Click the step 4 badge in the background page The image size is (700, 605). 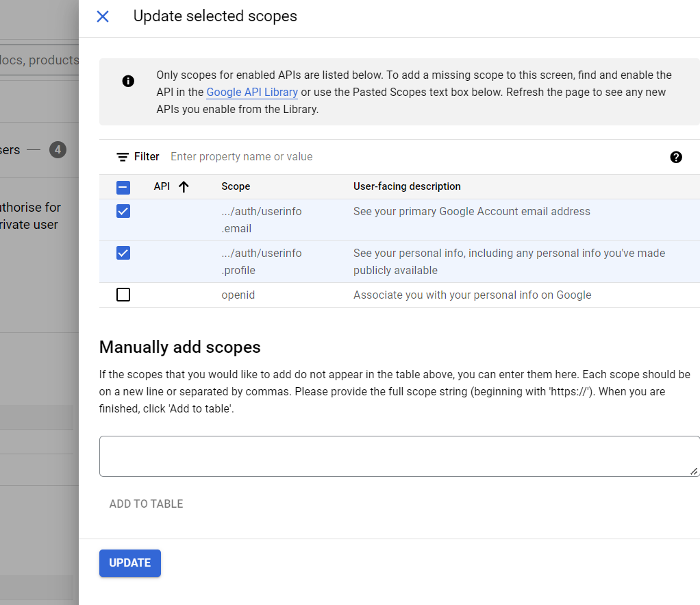click(x=58, y=149)
